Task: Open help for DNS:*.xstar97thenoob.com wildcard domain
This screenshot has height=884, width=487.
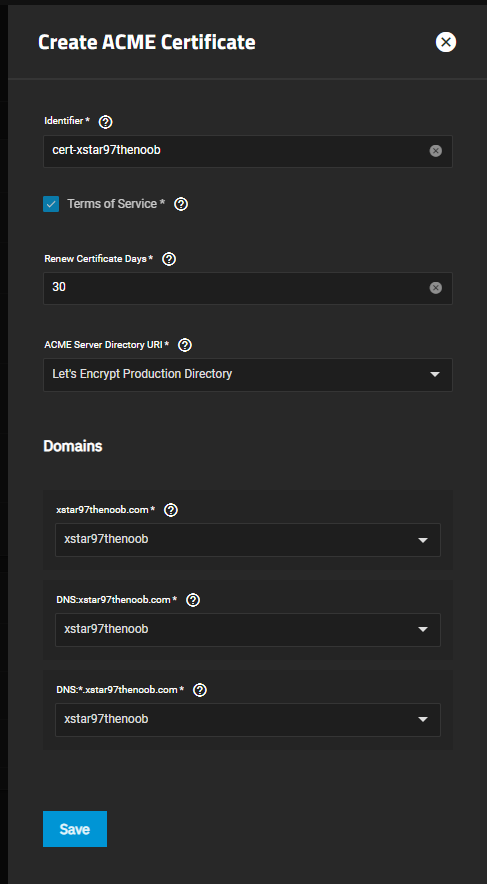Action: click(200, 690)
